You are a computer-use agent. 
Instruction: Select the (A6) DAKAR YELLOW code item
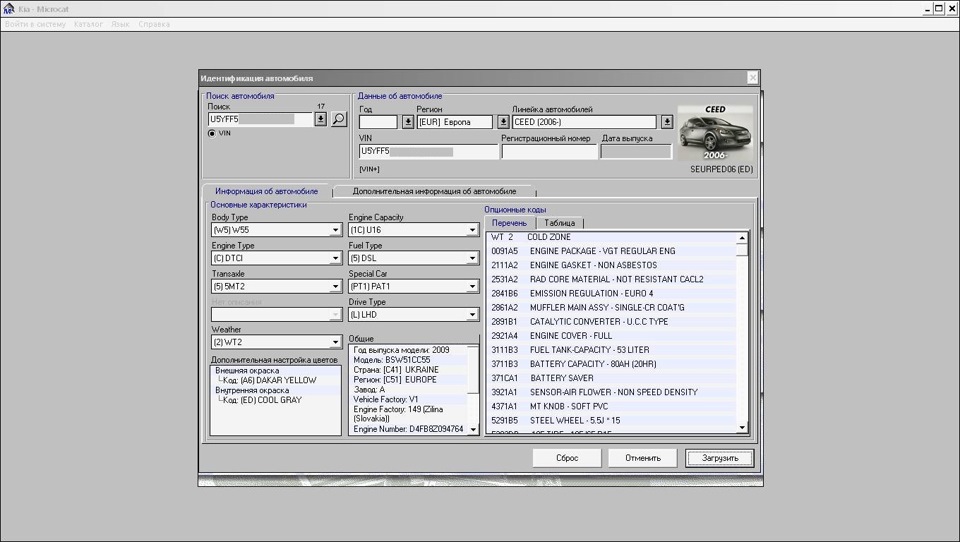(x=269, y=380)
